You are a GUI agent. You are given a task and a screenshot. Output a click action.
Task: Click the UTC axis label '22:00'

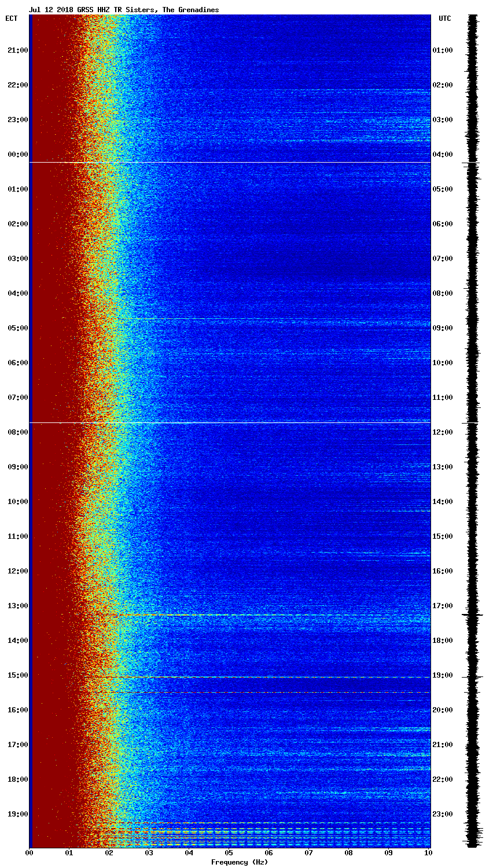click(443, 779)
